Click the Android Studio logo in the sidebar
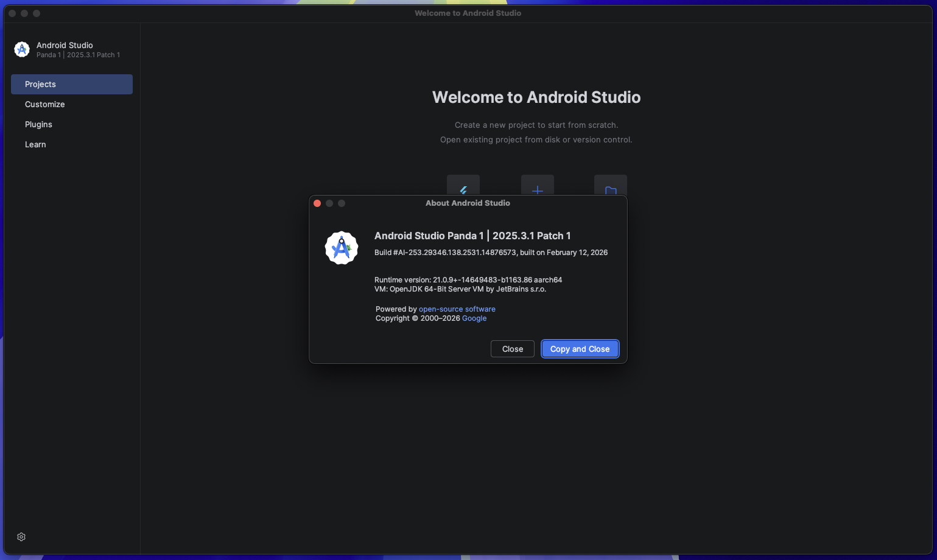 [22, 49]
